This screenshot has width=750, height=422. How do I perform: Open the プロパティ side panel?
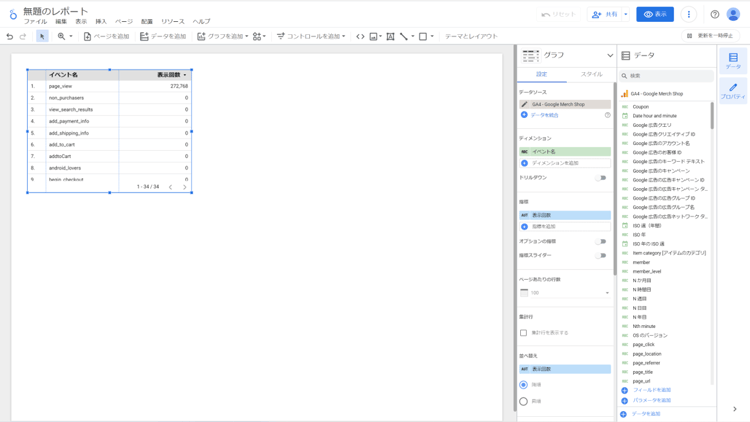[733, 91]
